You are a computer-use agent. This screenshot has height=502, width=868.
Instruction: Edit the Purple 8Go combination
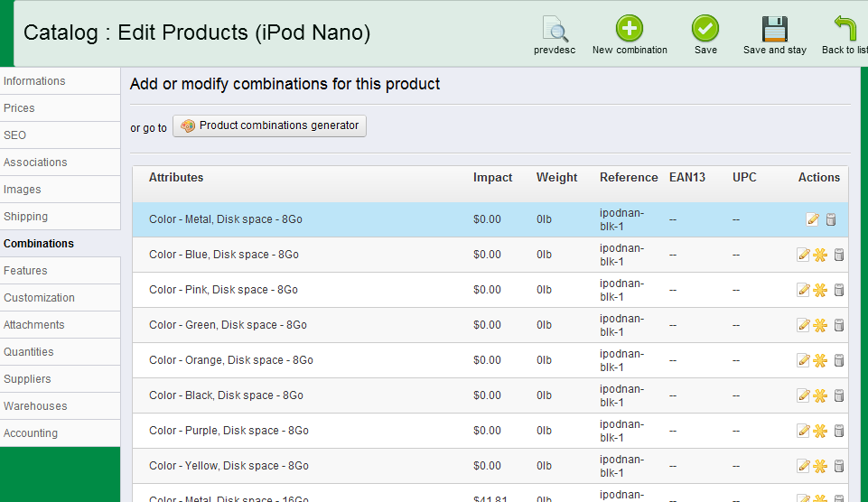[803, 431]
